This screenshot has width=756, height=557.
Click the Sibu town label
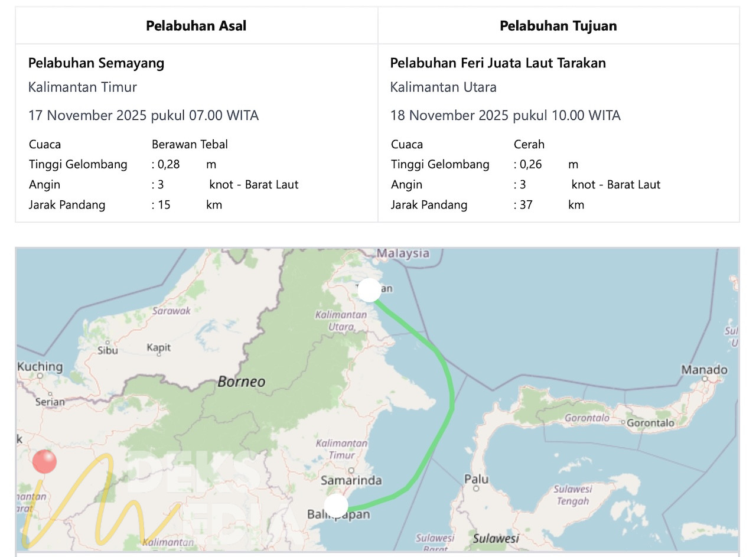tap(107, 350)
